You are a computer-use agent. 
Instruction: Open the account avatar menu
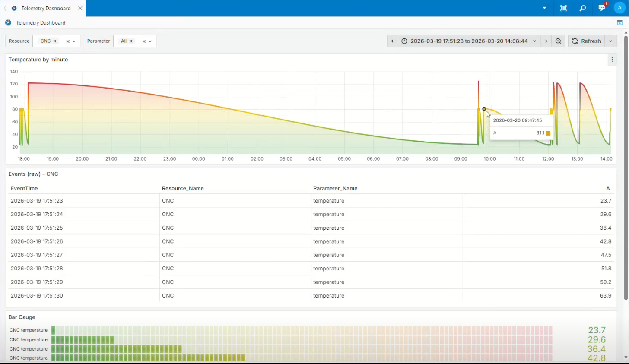pyautogui.click(x=619, y=8)
